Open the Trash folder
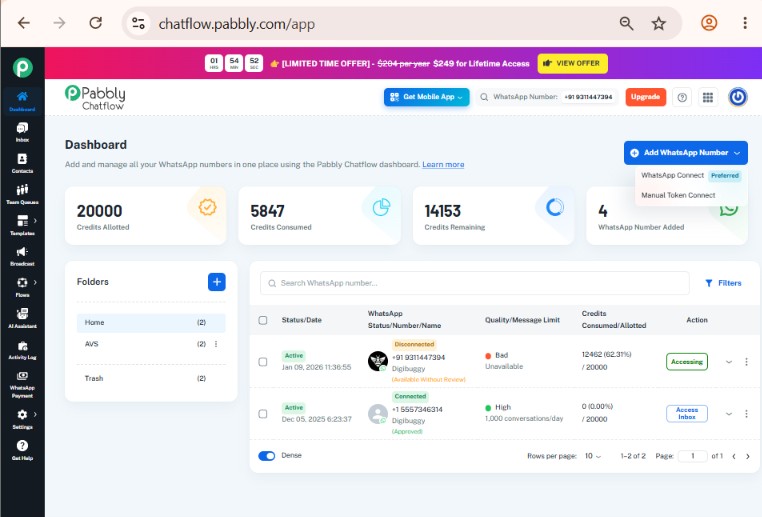 (151, 378)
